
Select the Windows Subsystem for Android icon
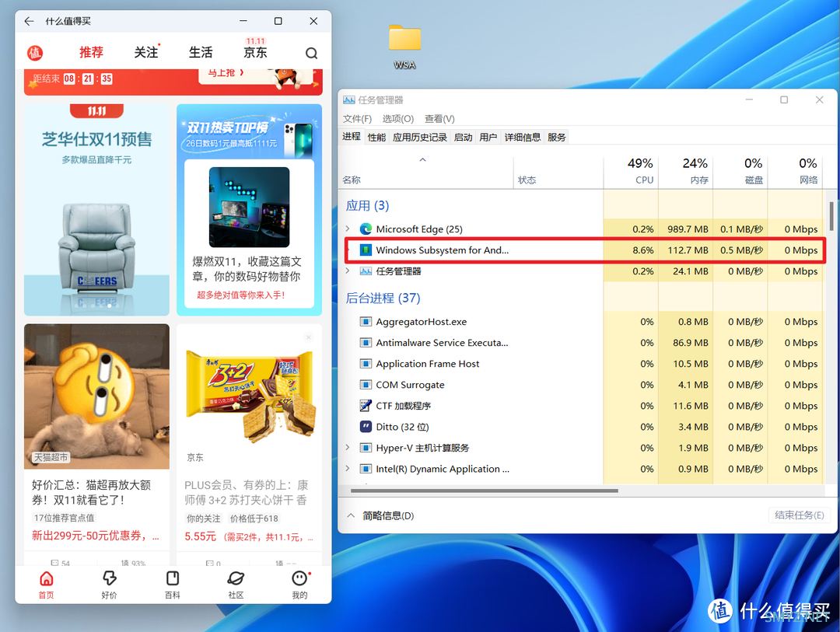(366, 250)
